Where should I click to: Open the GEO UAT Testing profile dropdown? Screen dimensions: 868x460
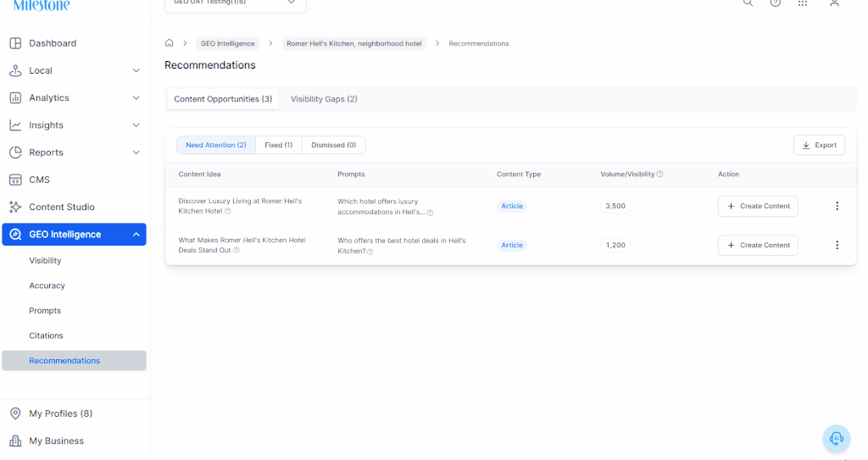tap(236, 4)
